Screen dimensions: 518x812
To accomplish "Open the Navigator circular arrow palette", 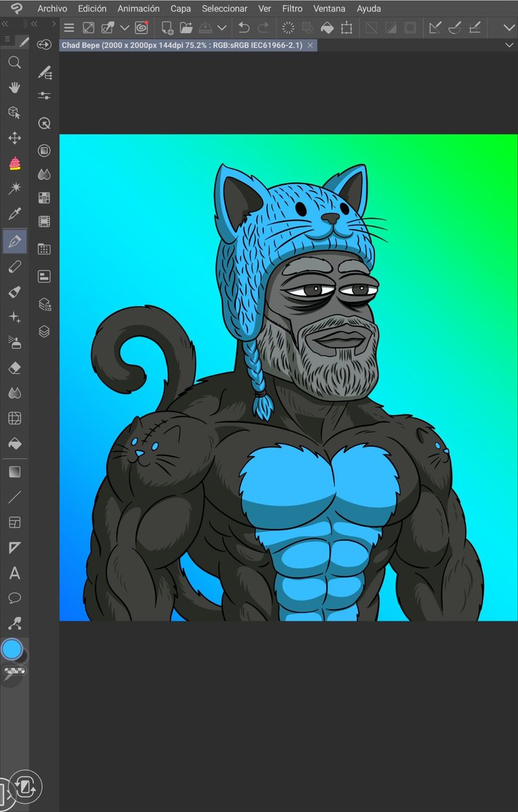I will 44,124.
